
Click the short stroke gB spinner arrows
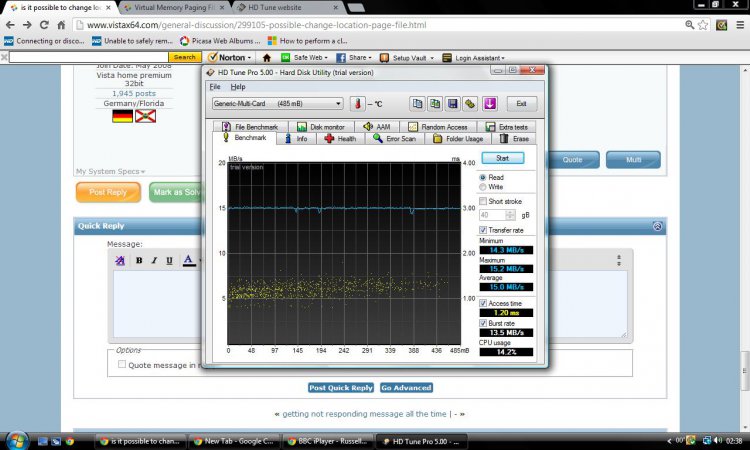click(x=510, y=215)
